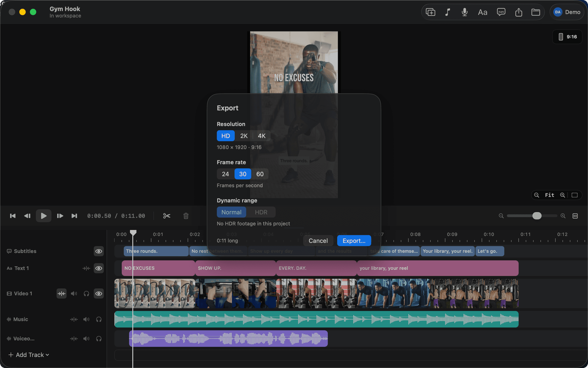This screenshot has height=368, width=588.
Task: Expand the Add Track menu
Action: tap(29, 355)
